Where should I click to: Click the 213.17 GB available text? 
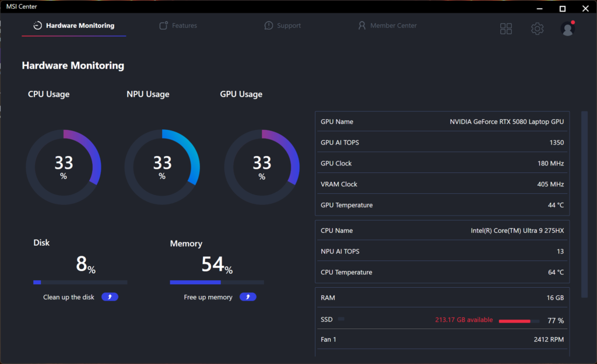tap(464, 320)
